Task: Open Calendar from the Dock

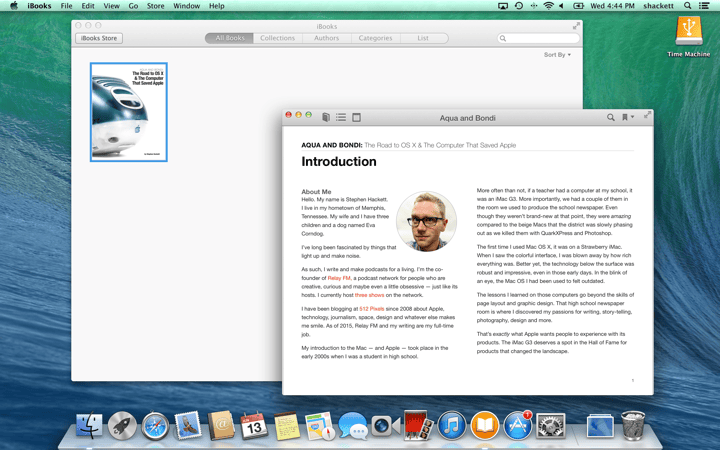Action: pyautogui.click(x=254, y=426)
